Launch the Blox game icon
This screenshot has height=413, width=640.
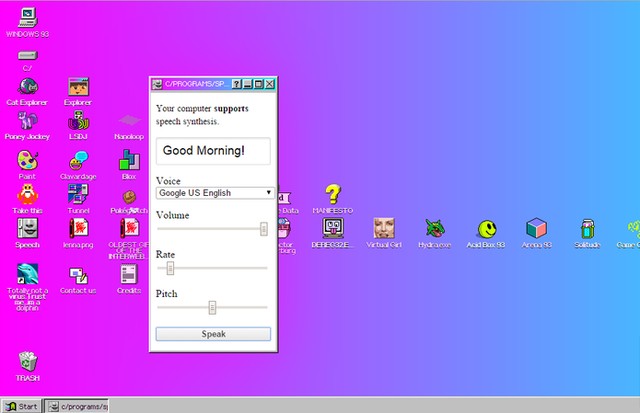(x=129, y=160)
